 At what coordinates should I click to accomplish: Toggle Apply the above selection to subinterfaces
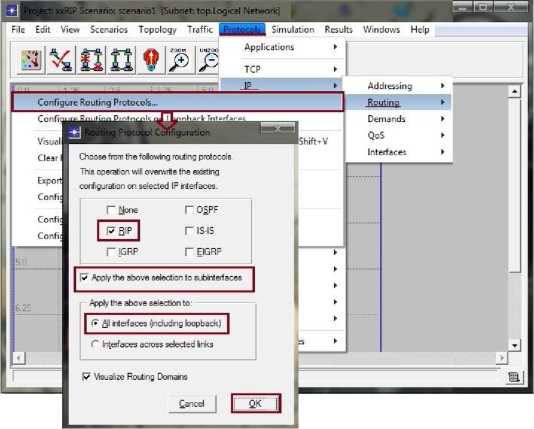tap(84, 277)
